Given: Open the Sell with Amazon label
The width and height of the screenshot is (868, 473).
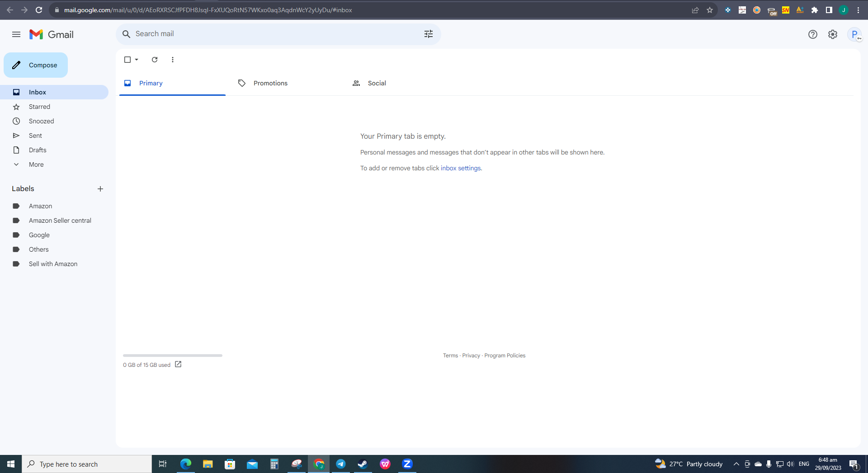Looking at the screenshot, I should click(x=54, y=264).
